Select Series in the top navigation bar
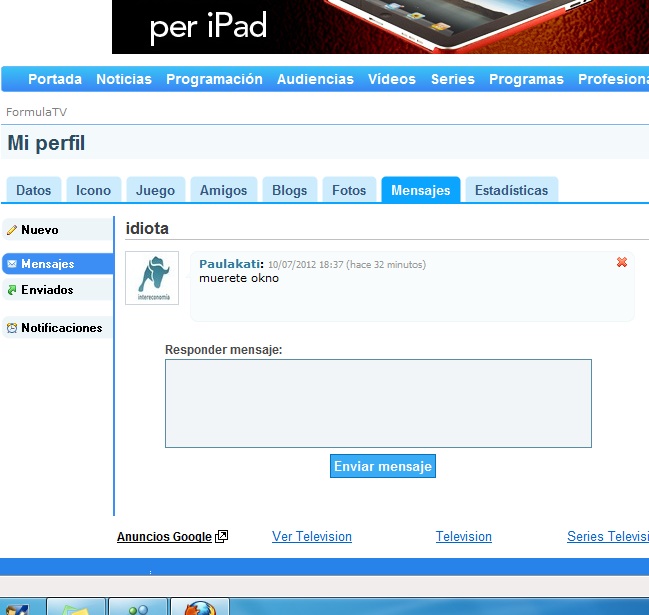The image size is (649, 615). point(452,79)
